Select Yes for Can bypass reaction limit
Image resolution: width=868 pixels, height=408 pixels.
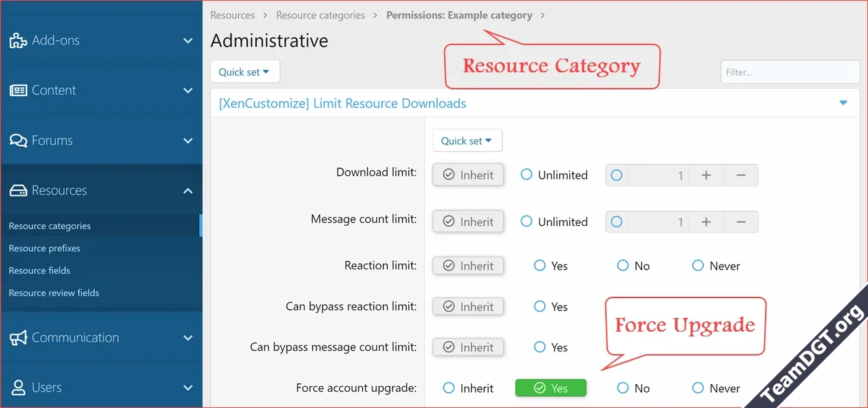551,307
